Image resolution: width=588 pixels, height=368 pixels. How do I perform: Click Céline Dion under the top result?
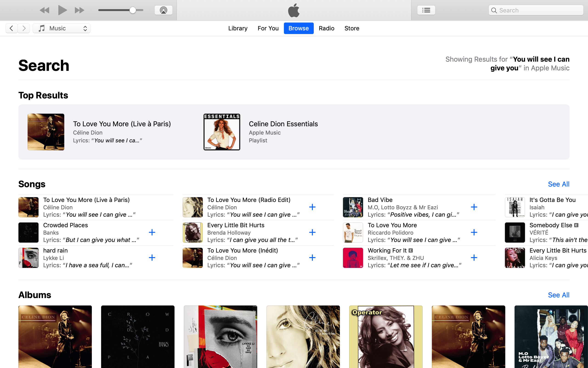pos(88,133)
